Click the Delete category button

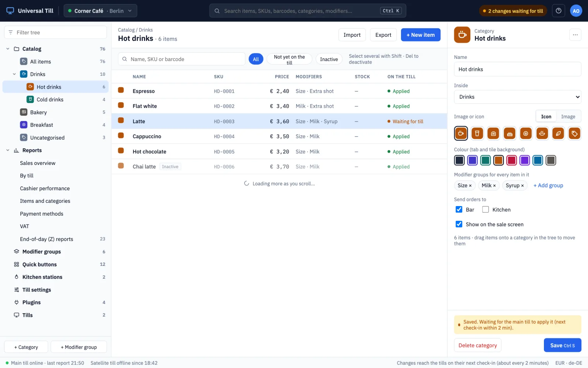coord(478,345)
